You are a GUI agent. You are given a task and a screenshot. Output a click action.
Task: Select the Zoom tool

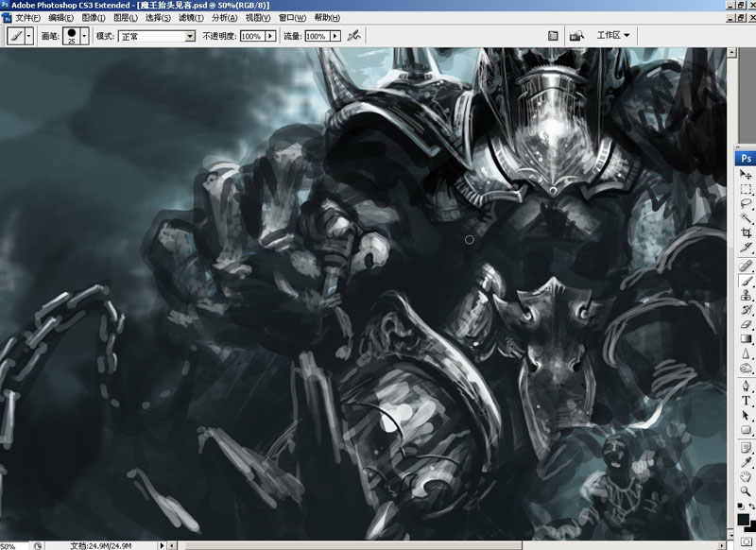tap(746, 491)
